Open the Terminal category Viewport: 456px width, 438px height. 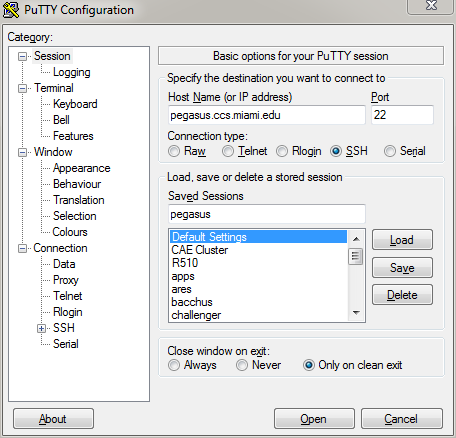click(x=54, y=88)
